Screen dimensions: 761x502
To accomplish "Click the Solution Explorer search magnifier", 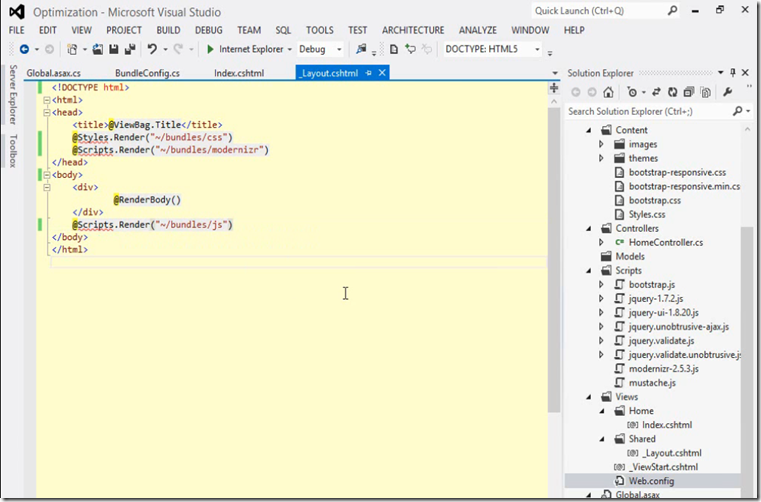I will click(737, 111).
